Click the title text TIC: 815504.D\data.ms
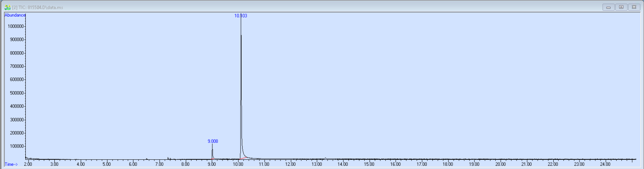 tap(37, 7)
